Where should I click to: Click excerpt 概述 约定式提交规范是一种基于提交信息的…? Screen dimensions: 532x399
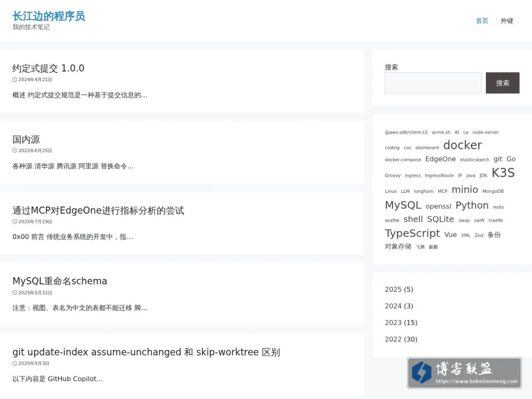click(80, 95)
